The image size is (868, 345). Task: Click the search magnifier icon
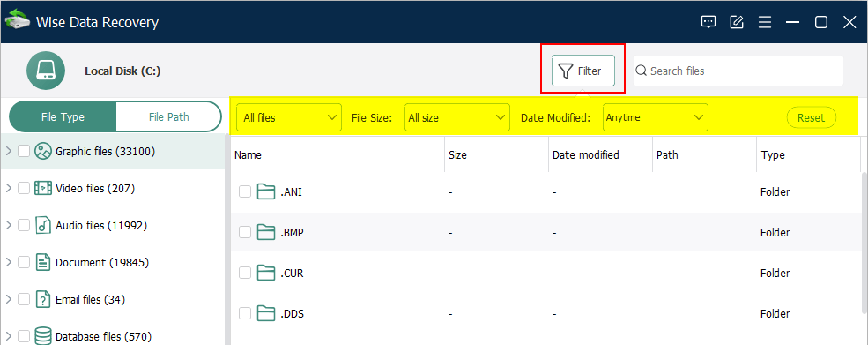coord(641,71)
